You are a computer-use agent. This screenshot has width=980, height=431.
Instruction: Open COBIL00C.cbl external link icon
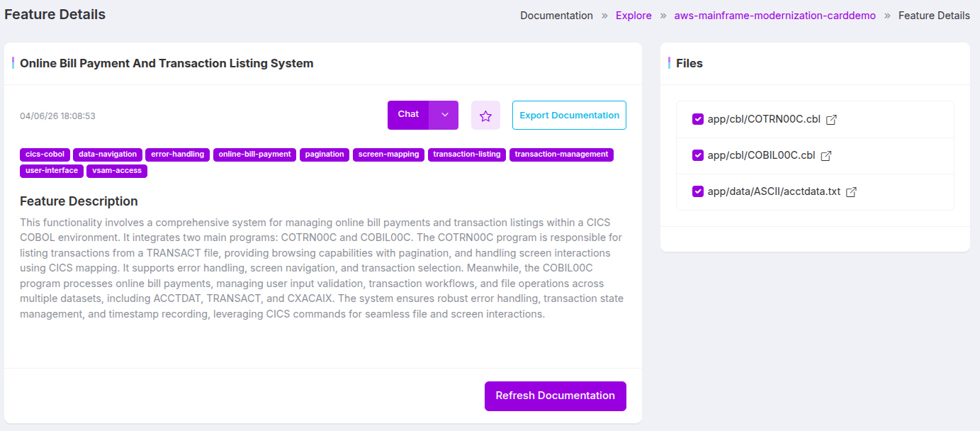click(826, 156)
